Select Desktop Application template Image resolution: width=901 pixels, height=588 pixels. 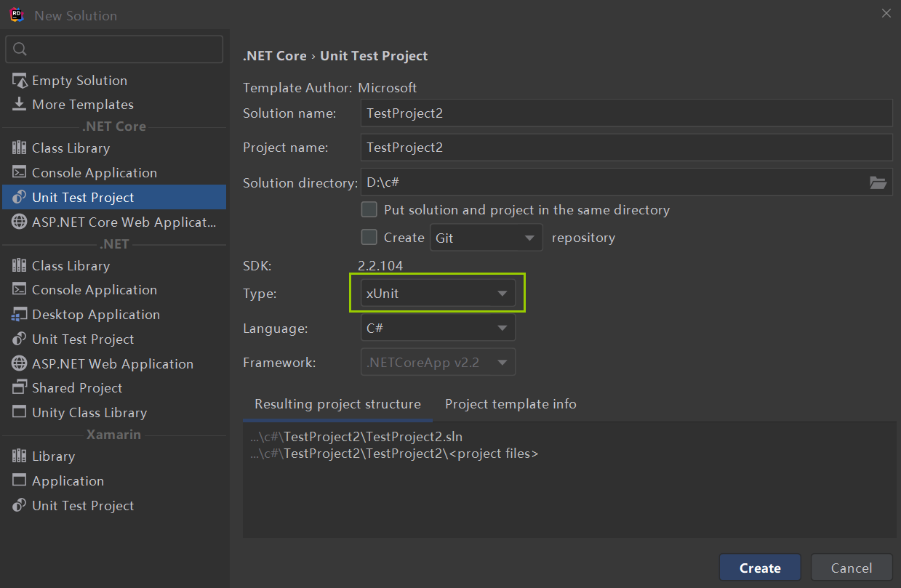[x=114, y=315]
